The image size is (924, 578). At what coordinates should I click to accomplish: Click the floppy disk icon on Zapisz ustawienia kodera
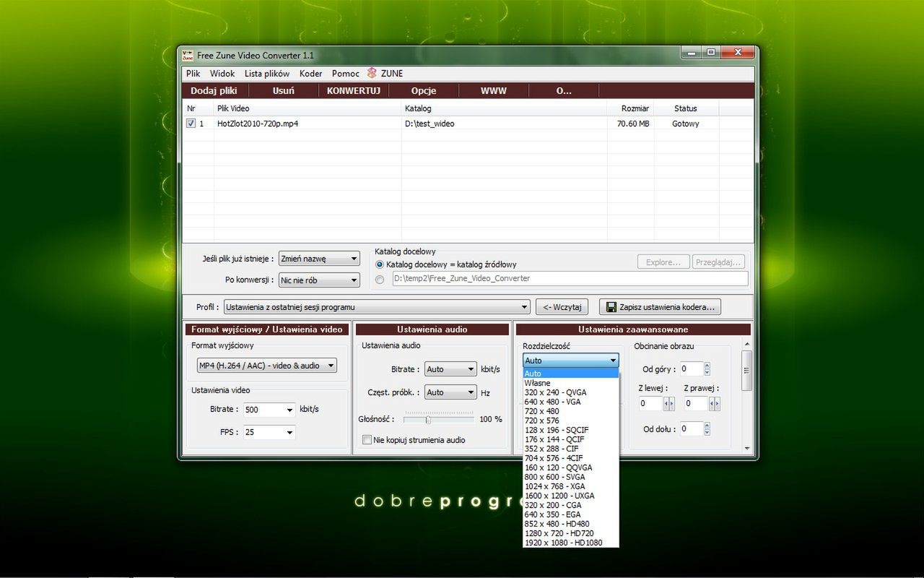[611, 307]
